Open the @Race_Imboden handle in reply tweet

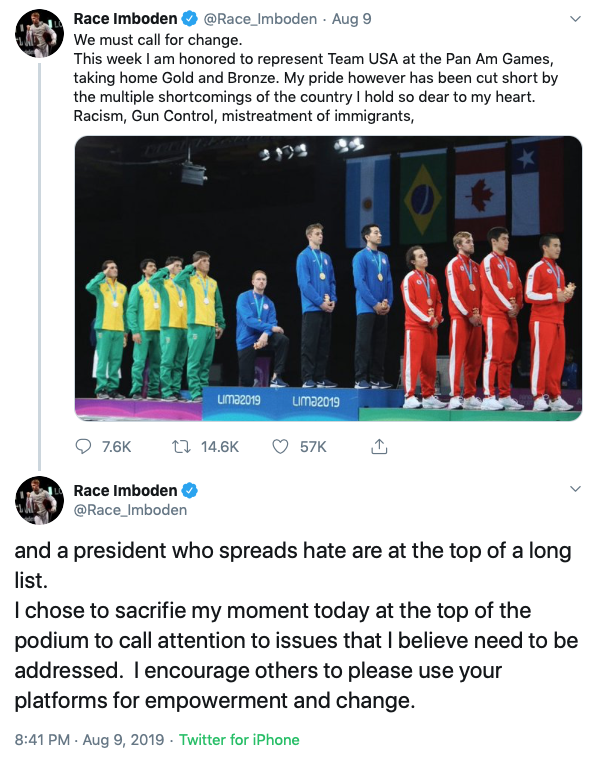coord(130,510)
